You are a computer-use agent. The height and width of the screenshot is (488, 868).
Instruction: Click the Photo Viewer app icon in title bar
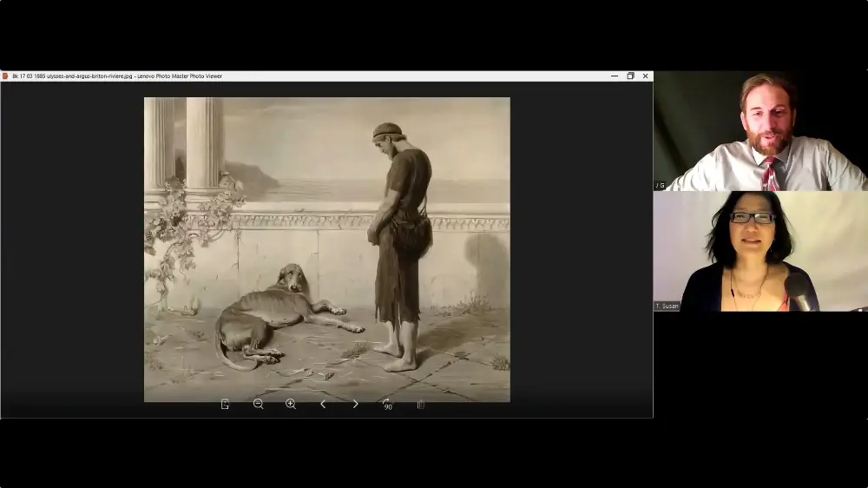(5, 76)
